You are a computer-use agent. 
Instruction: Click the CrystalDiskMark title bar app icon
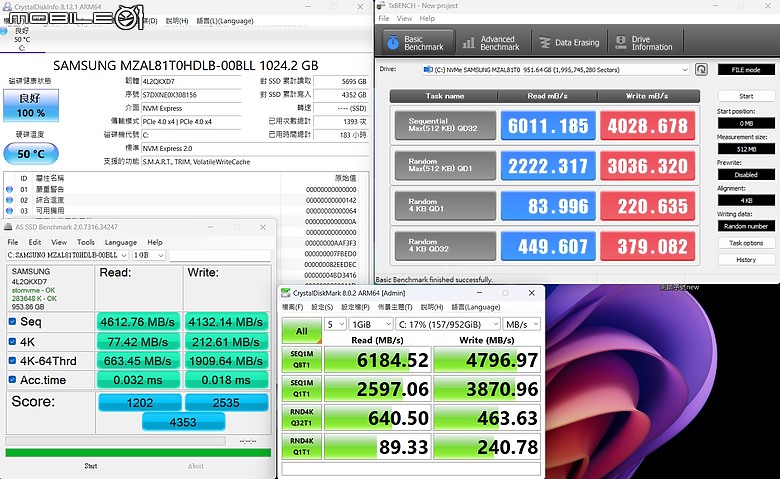(286, 293)
